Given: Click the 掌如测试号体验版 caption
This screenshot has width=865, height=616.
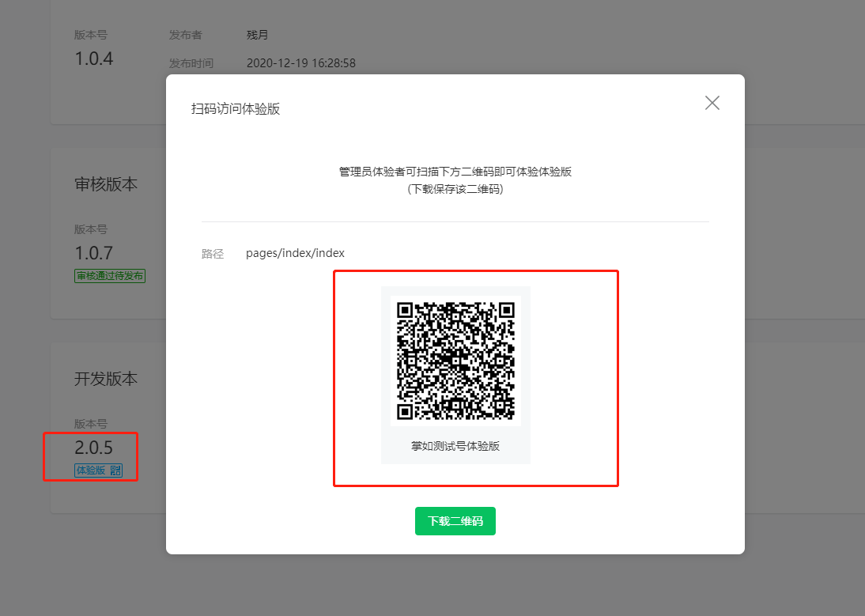Looking at the screenshot, I should (x=455, y=446).
